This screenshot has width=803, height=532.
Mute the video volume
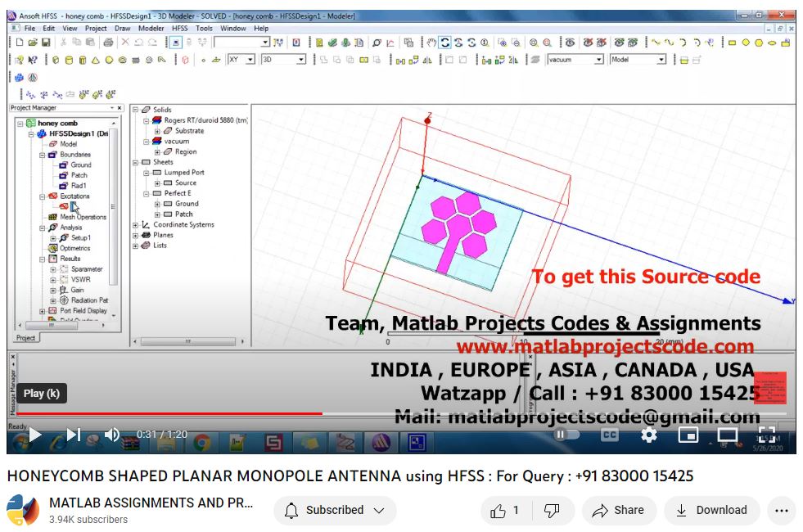point(112,435)
